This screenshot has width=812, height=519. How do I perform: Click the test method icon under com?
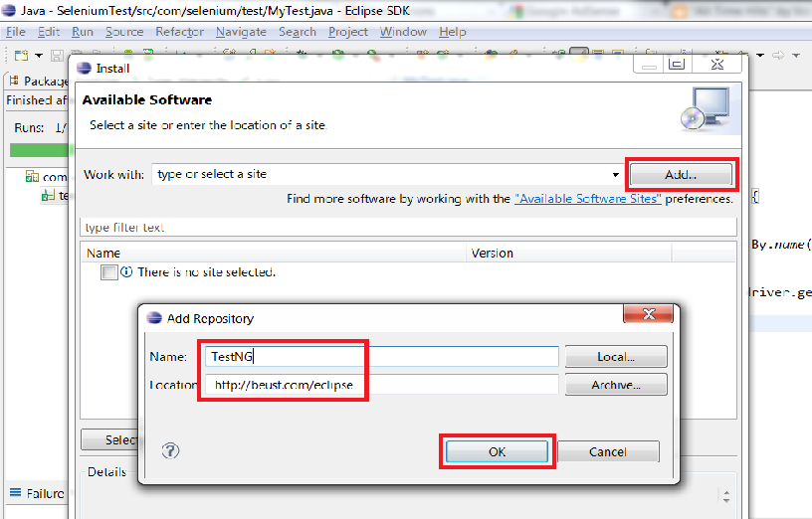(48, 195)
